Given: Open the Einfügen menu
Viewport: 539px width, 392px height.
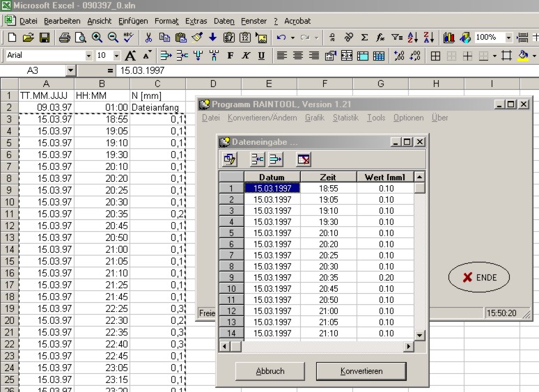Looking at the screenshot, I should point(133,21).
